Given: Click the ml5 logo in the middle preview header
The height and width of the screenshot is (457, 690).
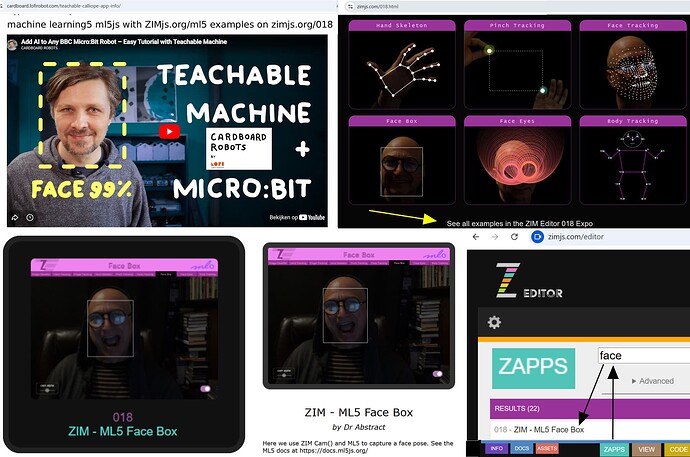Looking at the screenshot, I should [436, 254].
